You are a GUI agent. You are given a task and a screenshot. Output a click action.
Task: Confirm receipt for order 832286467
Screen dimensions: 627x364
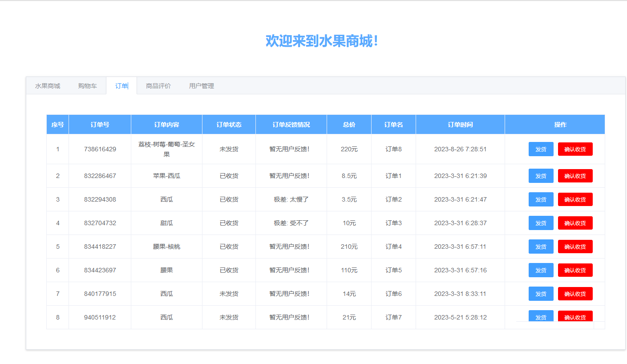point(575,176)
